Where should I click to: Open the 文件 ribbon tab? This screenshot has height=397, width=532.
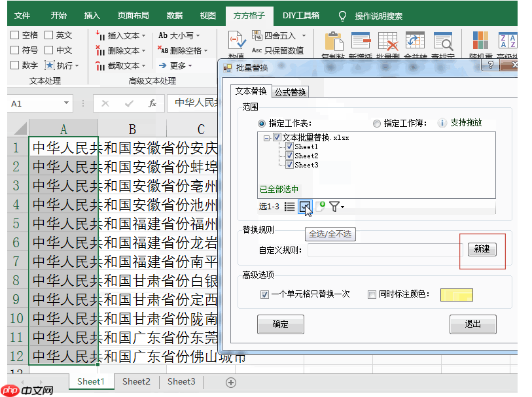tap(22, 16)
